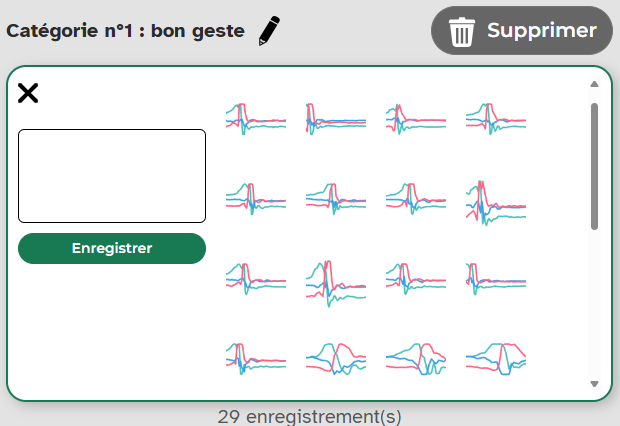
Task: Select the first thumbnail in the bottom row
Action: click(x=256, y=359)
